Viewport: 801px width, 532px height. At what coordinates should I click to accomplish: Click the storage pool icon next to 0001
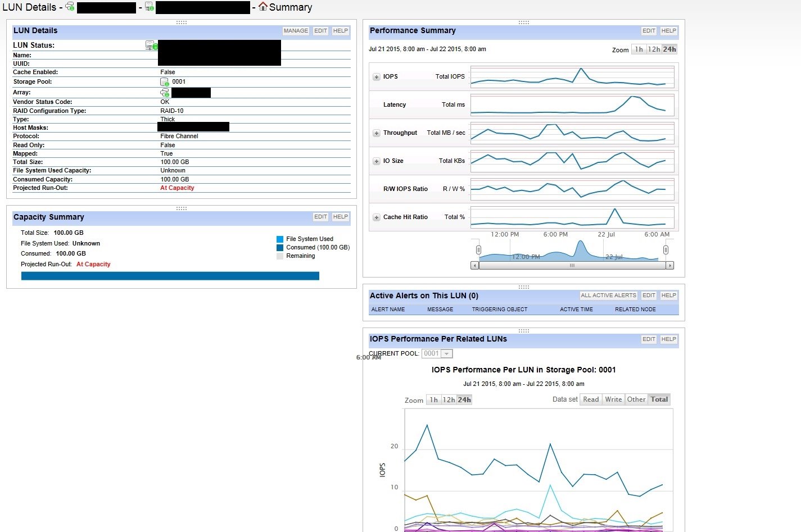tap(165, 81)
